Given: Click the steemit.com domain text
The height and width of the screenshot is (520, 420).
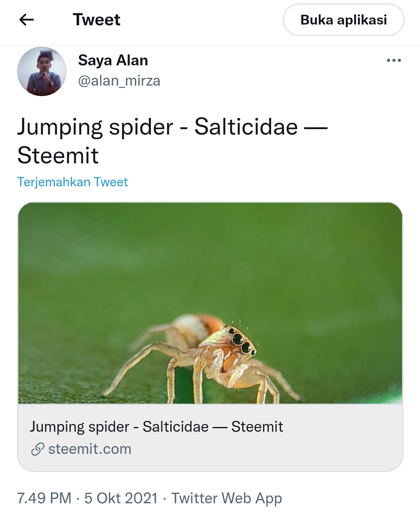Looking at the screenshot, I should coord(89,449).
